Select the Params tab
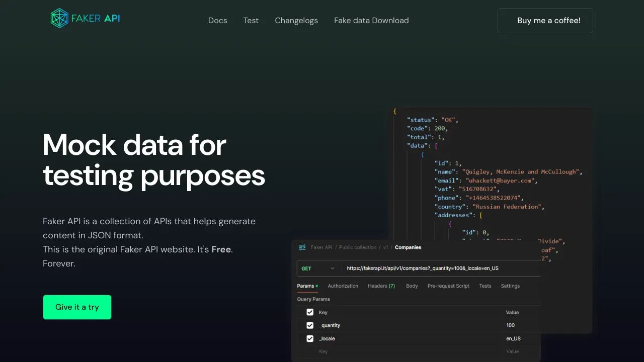Viewport: 644px width, 362px height. (x=307, y=286)
